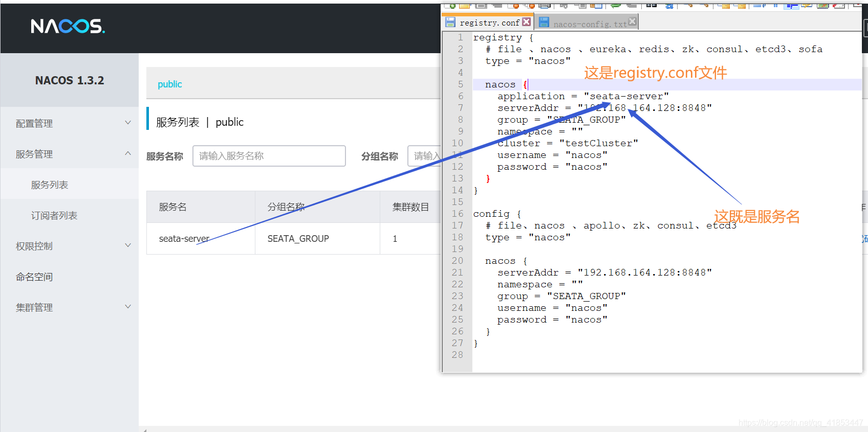Image resolution: width=868 pixels, height=432 pixels.
Task: Collapse the 服务管理 menu chevron
Action: click(128, 153)
